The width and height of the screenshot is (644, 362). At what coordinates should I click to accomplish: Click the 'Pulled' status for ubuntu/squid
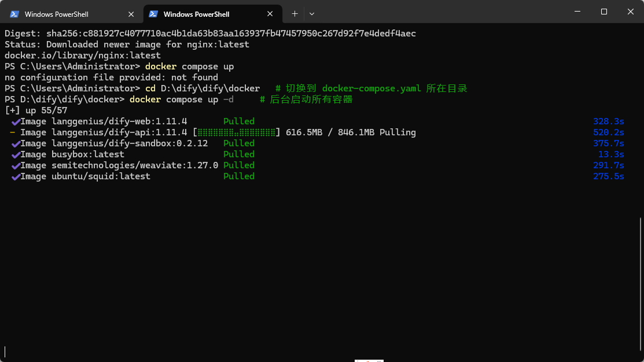(239, 176)
